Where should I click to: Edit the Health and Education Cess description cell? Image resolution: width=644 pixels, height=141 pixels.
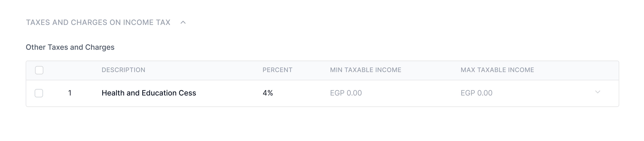[x=149, y=93]
